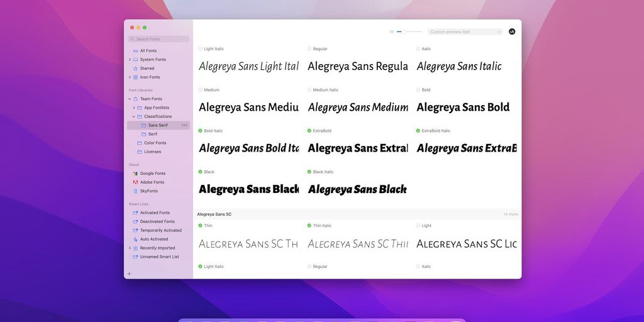
Task: Click the Starred star icon
Action: 136,69
